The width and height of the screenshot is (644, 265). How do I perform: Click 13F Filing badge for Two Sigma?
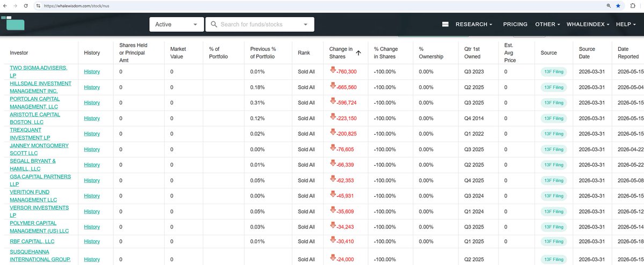(x=553, y=71)
